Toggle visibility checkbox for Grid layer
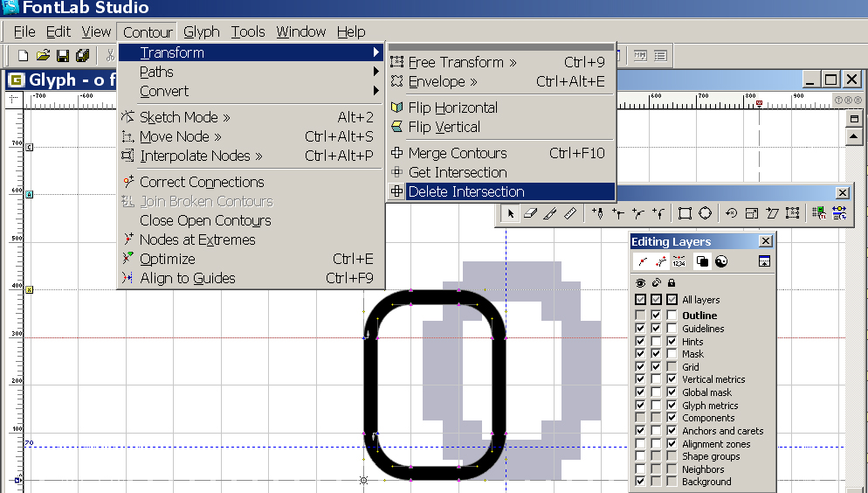868x493 pixels. click(640, 367)
